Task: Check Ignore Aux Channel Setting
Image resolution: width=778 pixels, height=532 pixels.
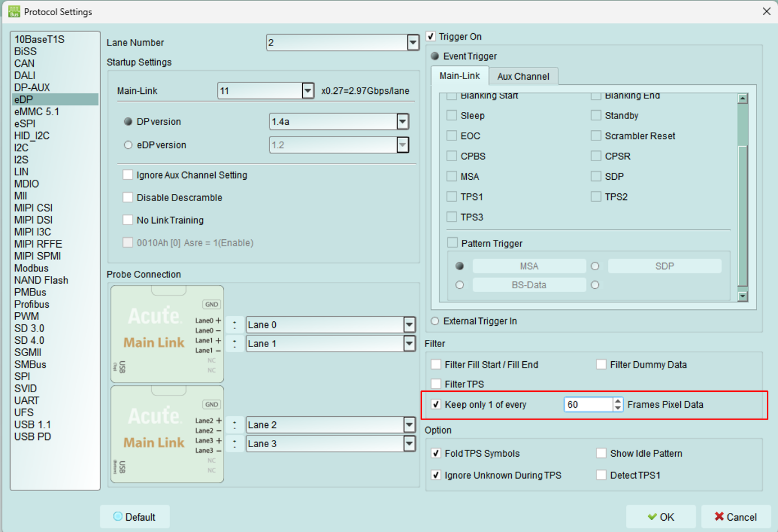Action: pyautogui.click(x=128, y=175)
